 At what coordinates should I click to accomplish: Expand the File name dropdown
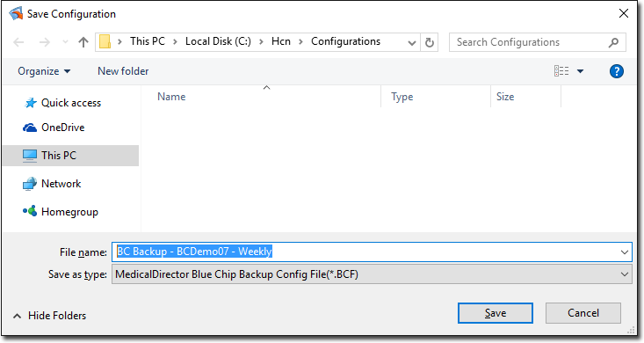[x=625, y=252]
